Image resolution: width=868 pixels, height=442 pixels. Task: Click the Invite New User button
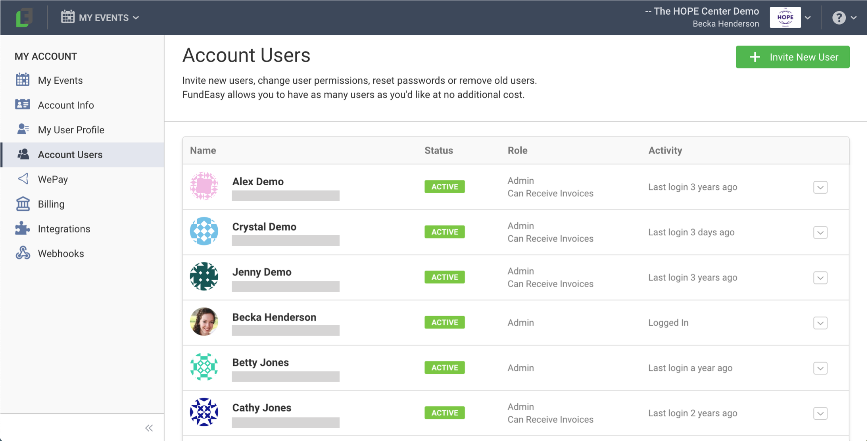792,57
